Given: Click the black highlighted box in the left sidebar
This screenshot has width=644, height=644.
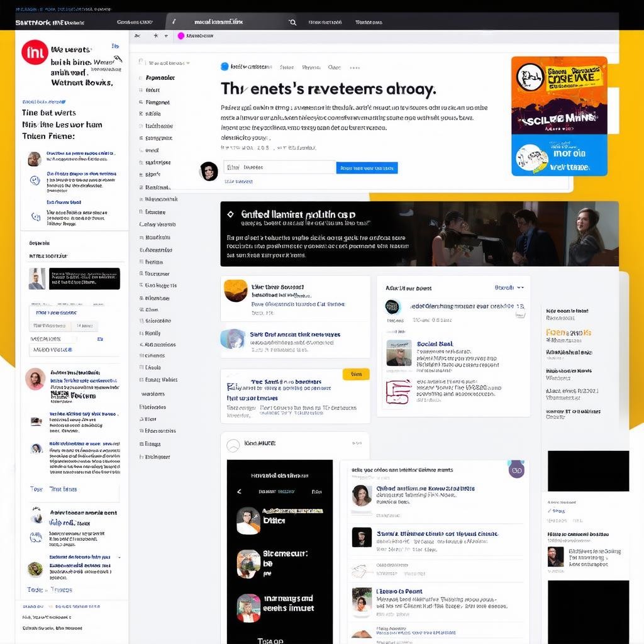Looking at the screenshot, I should pos(84,278).
